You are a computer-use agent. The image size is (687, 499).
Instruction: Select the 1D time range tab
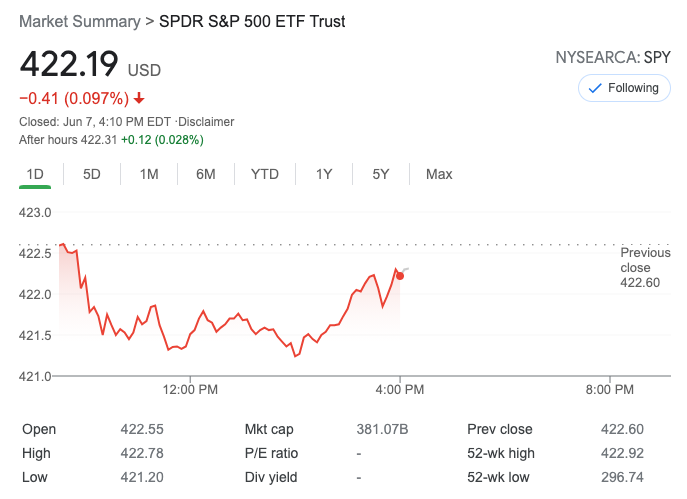pos(35,174)
